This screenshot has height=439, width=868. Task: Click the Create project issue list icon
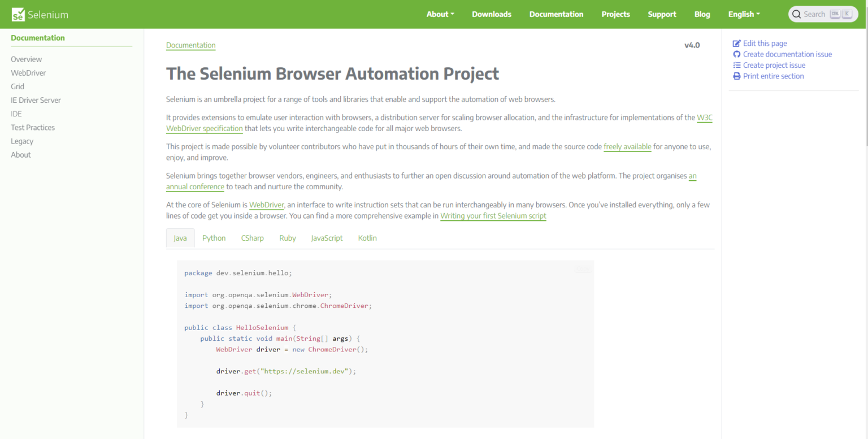click(x=736, y=66)
